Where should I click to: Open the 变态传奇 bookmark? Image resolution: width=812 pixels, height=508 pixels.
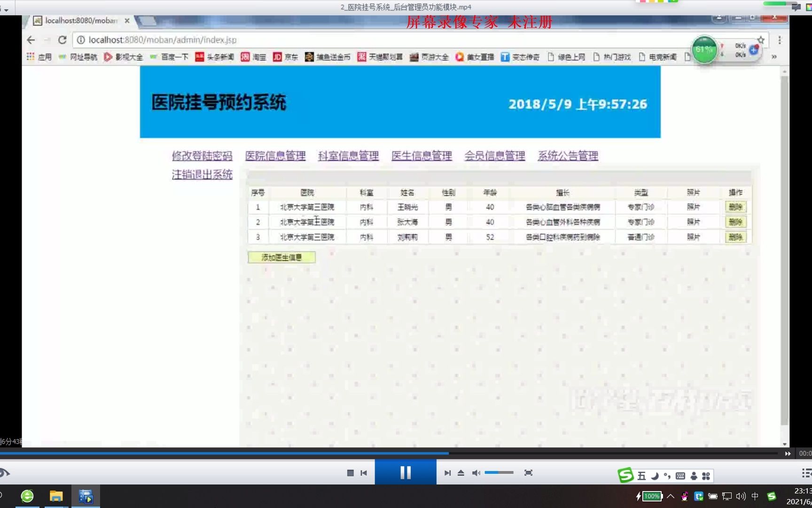(520, 57)
